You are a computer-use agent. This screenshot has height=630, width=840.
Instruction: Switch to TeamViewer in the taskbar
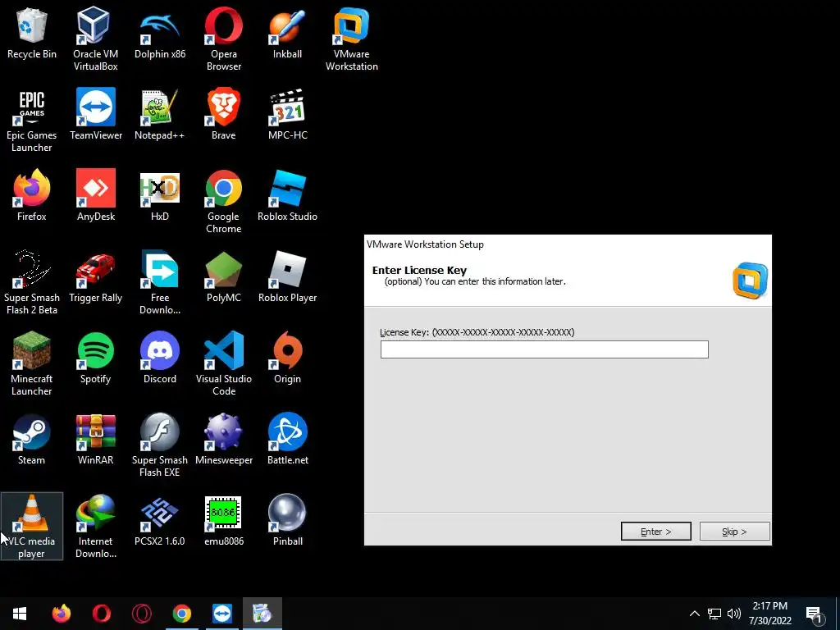pos(221,614)
